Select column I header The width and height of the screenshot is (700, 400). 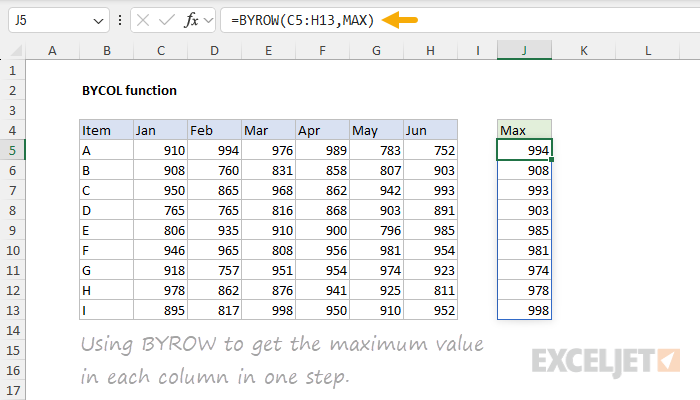click(478, 50)
